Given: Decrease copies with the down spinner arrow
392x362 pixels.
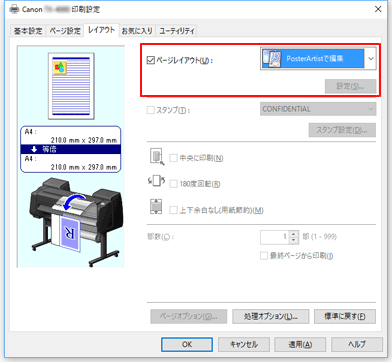Looking at the screenshot, I should point(293,240).
